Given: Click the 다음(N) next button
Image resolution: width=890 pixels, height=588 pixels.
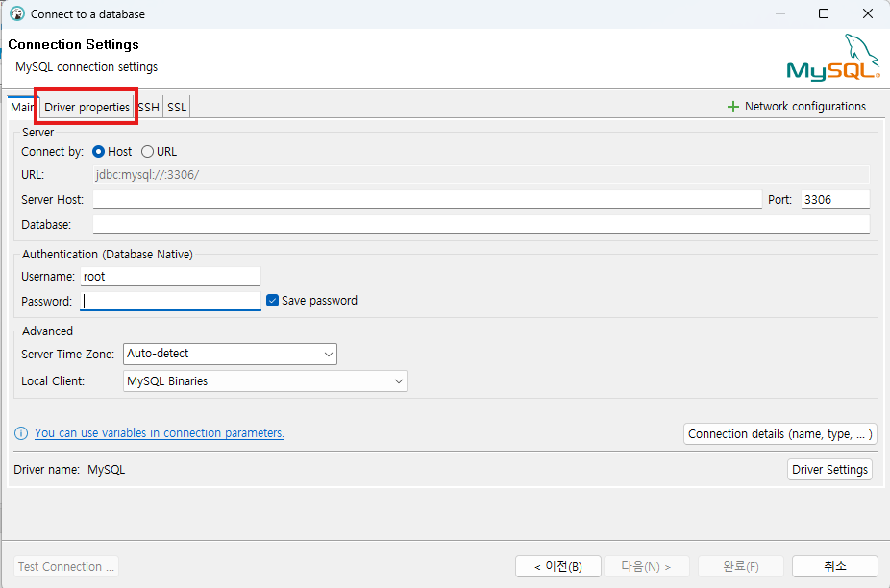Looking at the screenshot, I should pyautogui.click(x=647, y=567).
